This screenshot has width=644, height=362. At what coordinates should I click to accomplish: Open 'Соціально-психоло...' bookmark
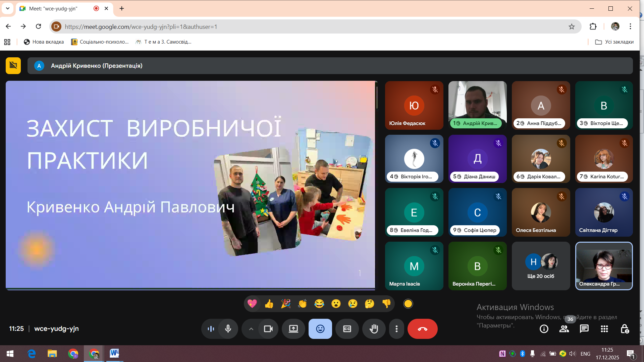pyautogui.click(x=100, y=42)
